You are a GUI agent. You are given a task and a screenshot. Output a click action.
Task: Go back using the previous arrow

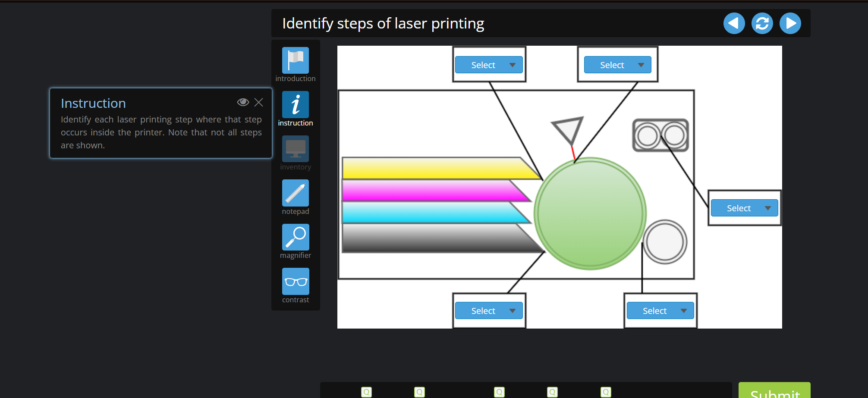tap(733, 23)
